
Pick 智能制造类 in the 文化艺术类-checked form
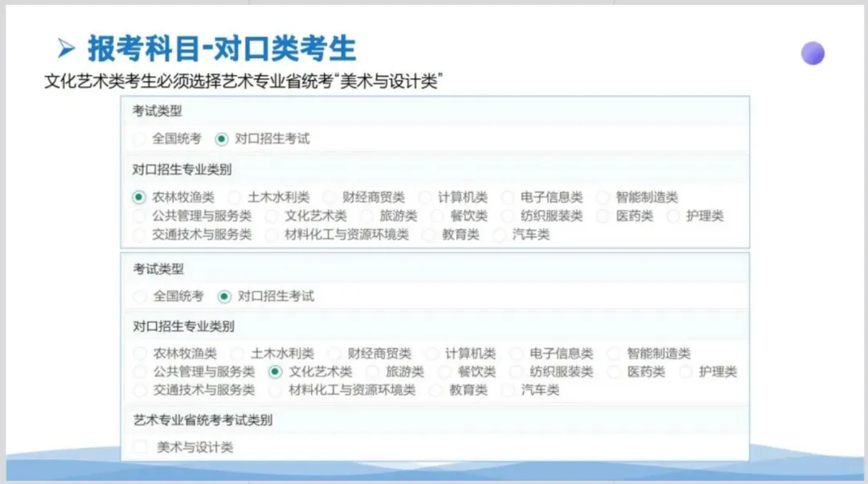(613, 353)
